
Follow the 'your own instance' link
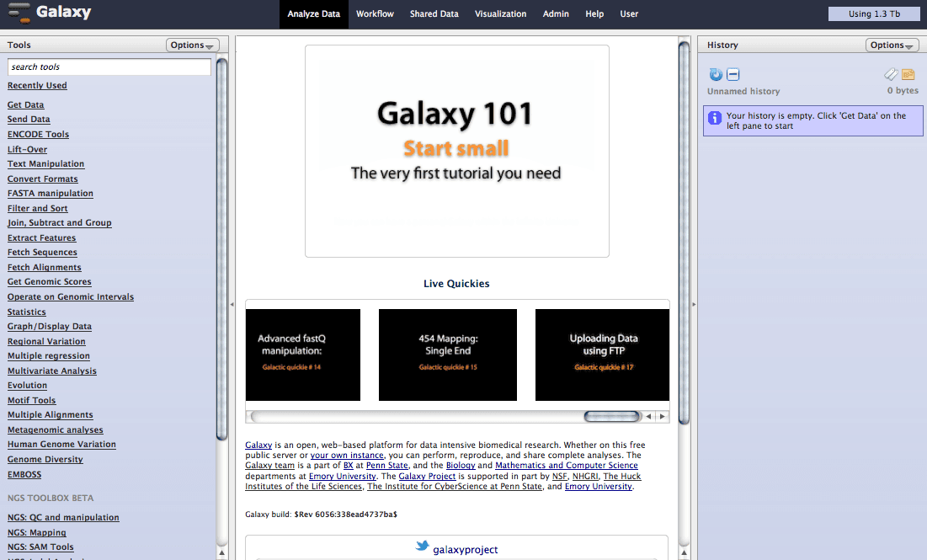coord(347,456)
